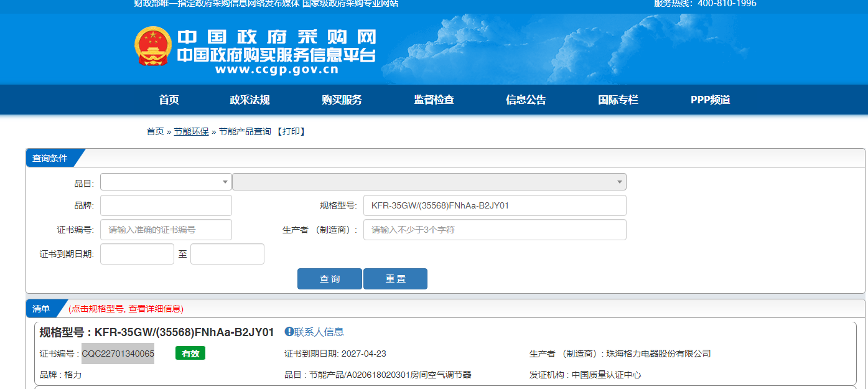This screenshot has height=389, width=868.
Task: Click issuing body 中国质量认证中心
Action: coord(606,375)
